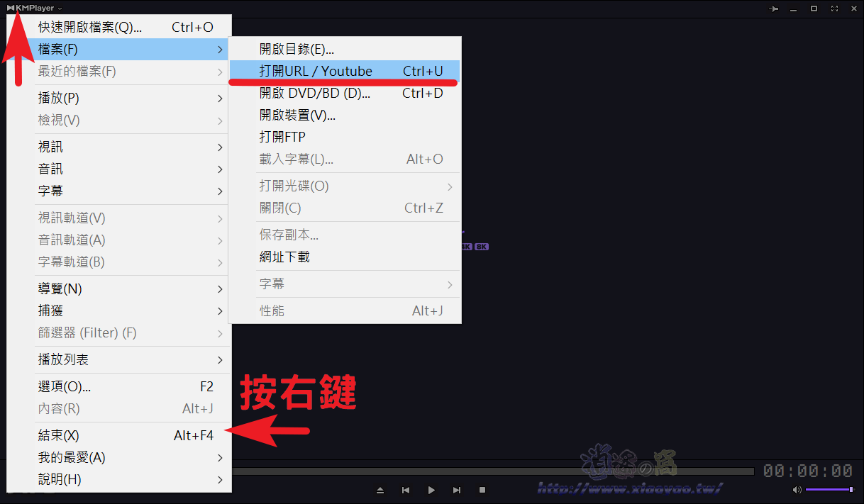Choose 打開FTP entry

point(345,137)
